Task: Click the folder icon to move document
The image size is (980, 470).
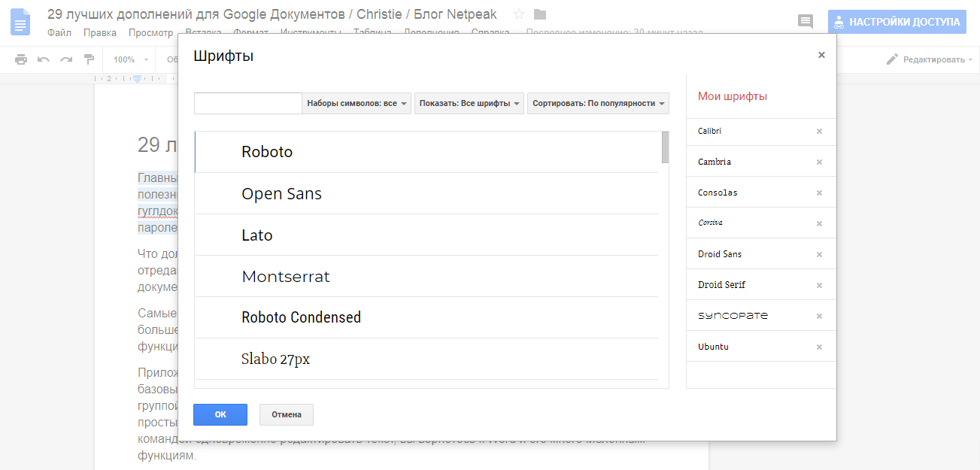Action: [539, 14]
